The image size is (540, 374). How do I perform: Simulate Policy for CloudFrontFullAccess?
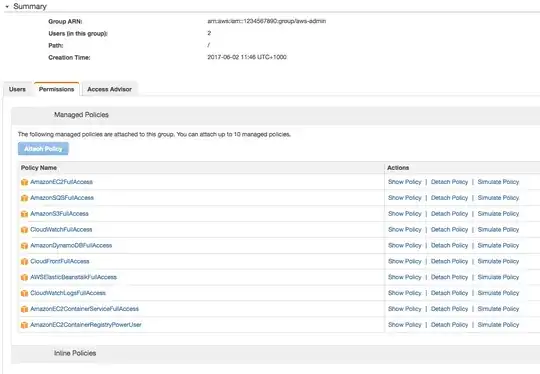tap(498, 261)
